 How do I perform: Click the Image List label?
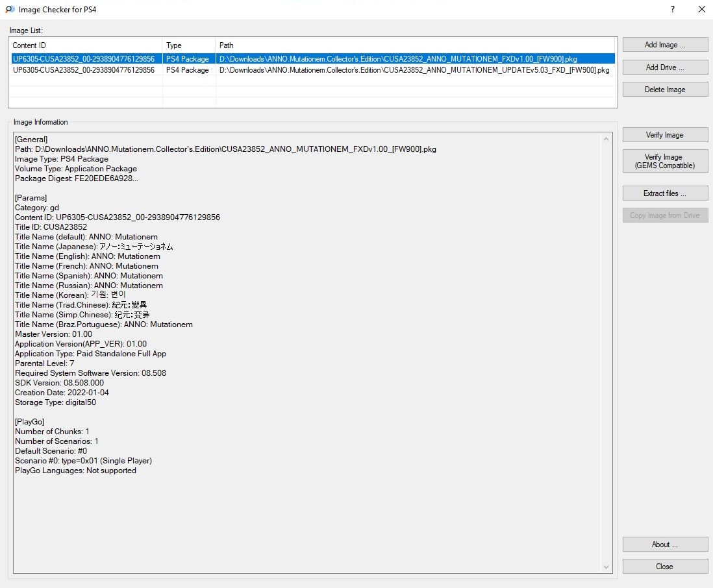tap(27, 31)
